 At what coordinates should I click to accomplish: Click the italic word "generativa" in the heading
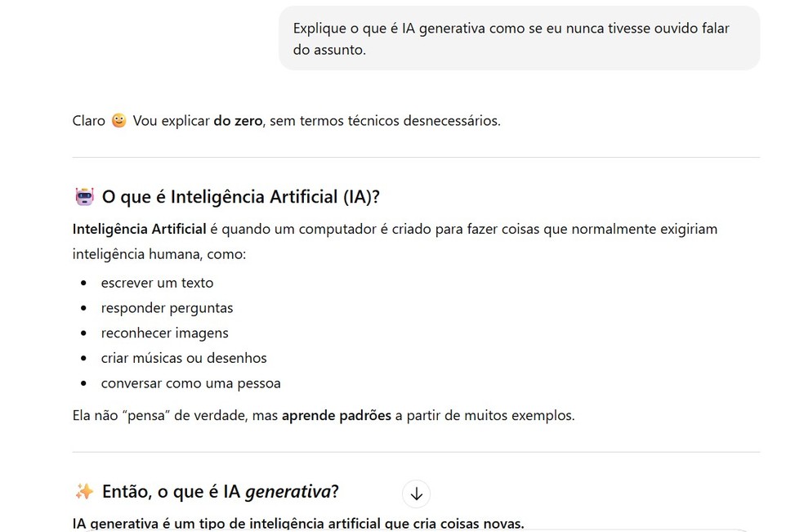(287, 491)
